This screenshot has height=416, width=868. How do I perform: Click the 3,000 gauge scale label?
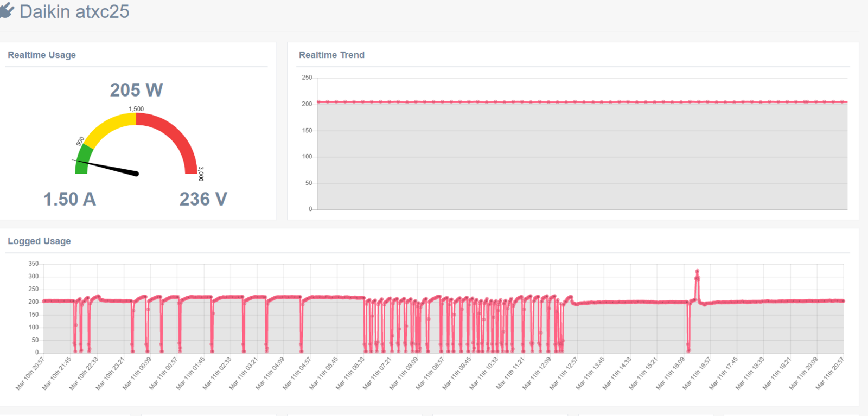pyautogui.click(x=201, y=174)
